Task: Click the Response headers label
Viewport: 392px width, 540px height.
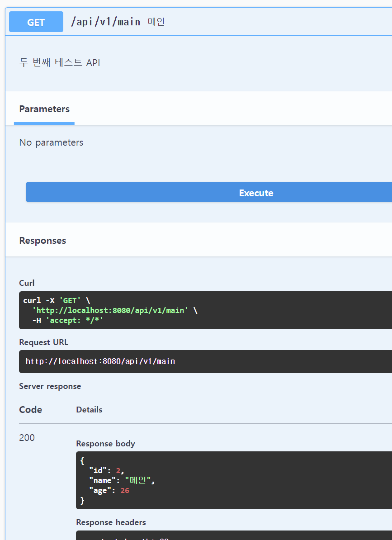Action: 111,522
